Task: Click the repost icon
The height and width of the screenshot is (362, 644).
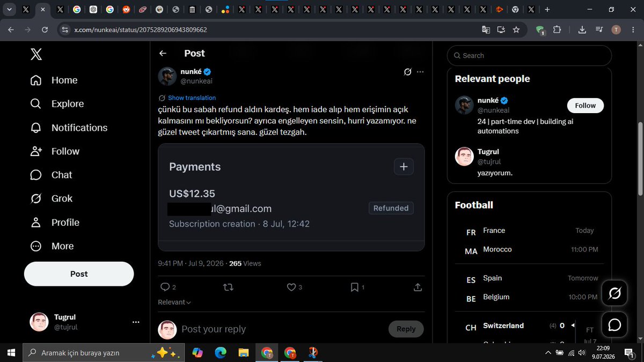Action: coord(228,287)
